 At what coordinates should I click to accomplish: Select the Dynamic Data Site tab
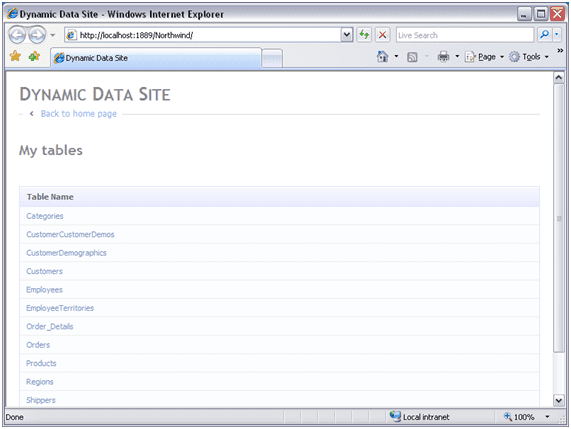156,58
